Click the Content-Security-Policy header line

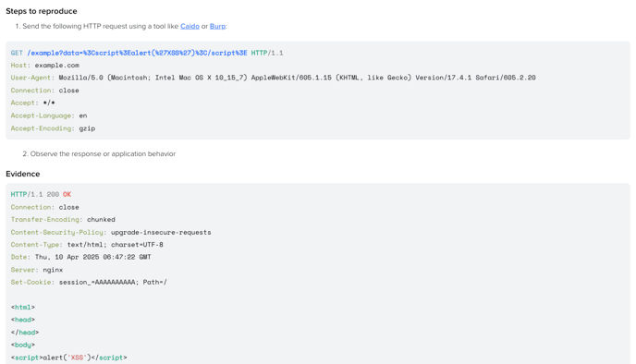[x=111, y=232]
